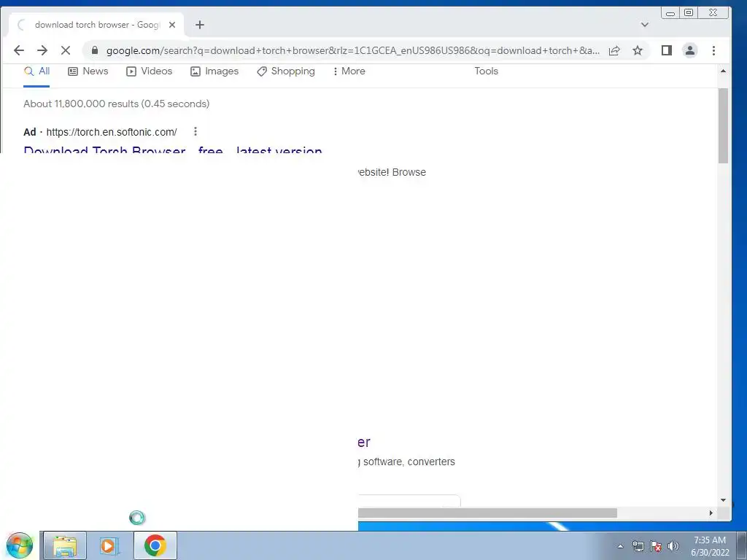Open the Action Center flag icon
This screenshot has width=747, height=560.
click(x=656, y=546)
